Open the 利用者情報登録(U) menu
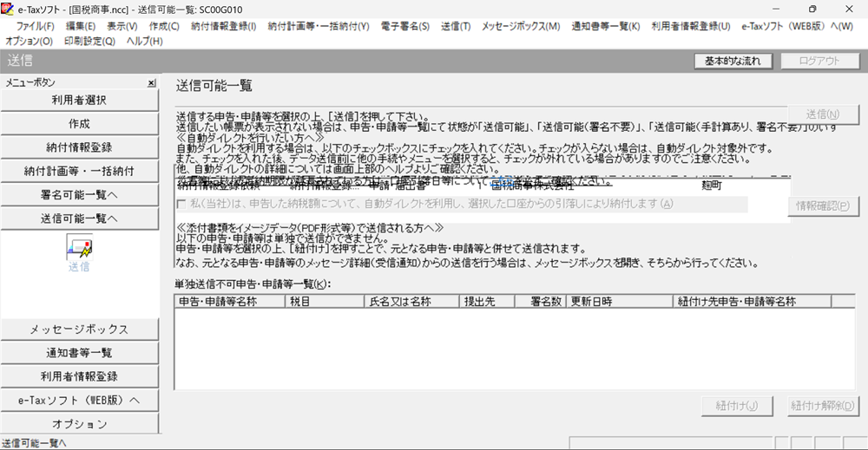Image resolution: width=868 pixels, height=450 pixels. [x=691, y=26]
